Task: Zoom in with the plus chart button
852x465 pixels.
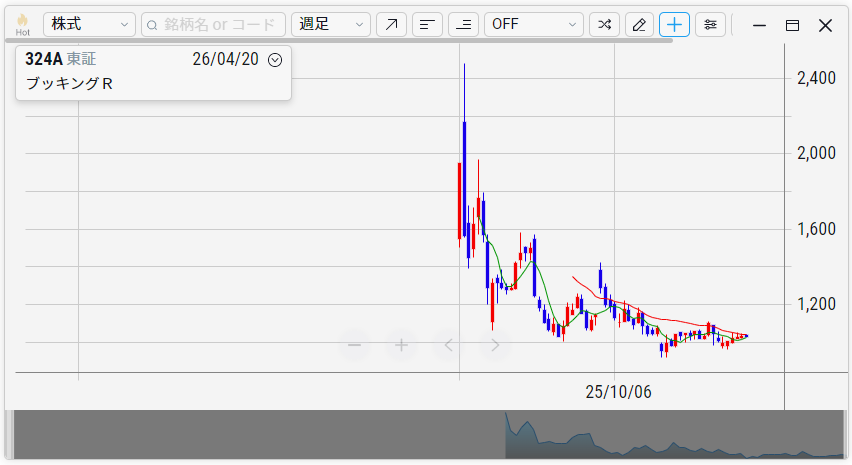Action: [x=401, y=345]
